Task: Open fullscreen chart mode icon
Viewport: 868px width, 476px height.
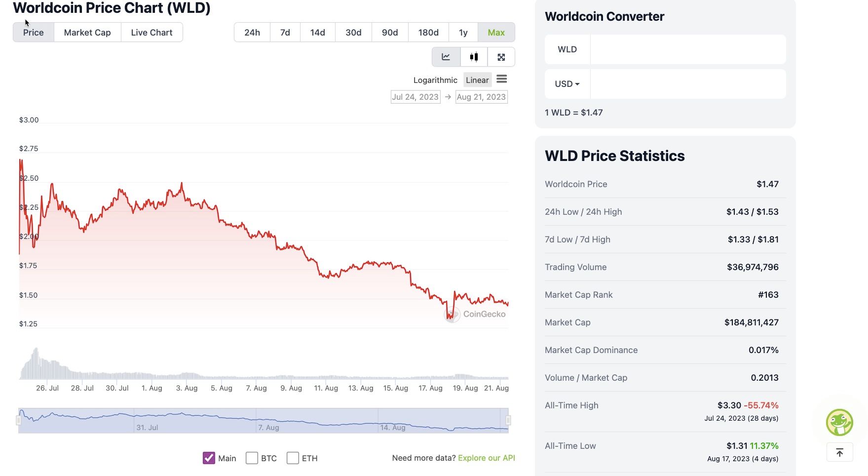Action: (501, 57)
